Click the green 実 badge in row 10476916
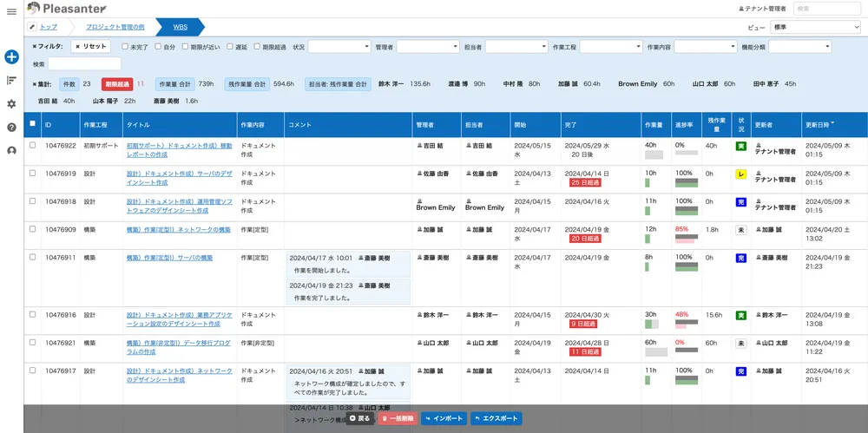Image resolution: width=868 pixels, height=433 pixels. click(x=740, y=315)
